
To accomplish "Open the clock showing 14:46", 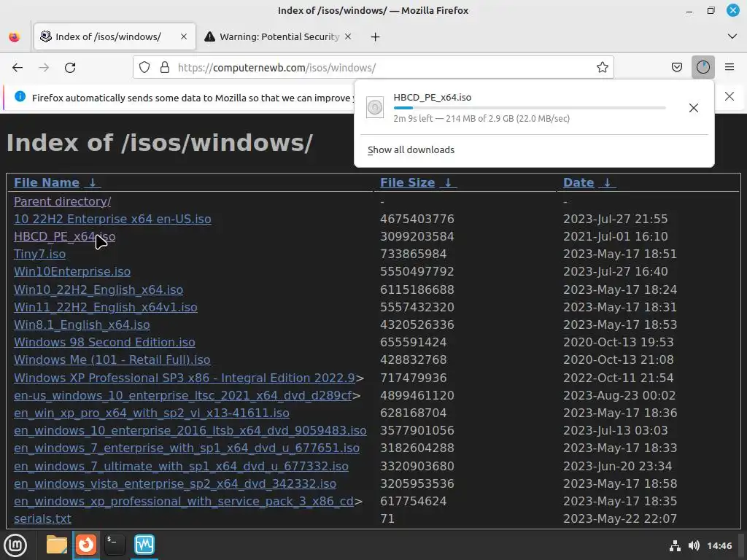I will [x=719, y=545].
